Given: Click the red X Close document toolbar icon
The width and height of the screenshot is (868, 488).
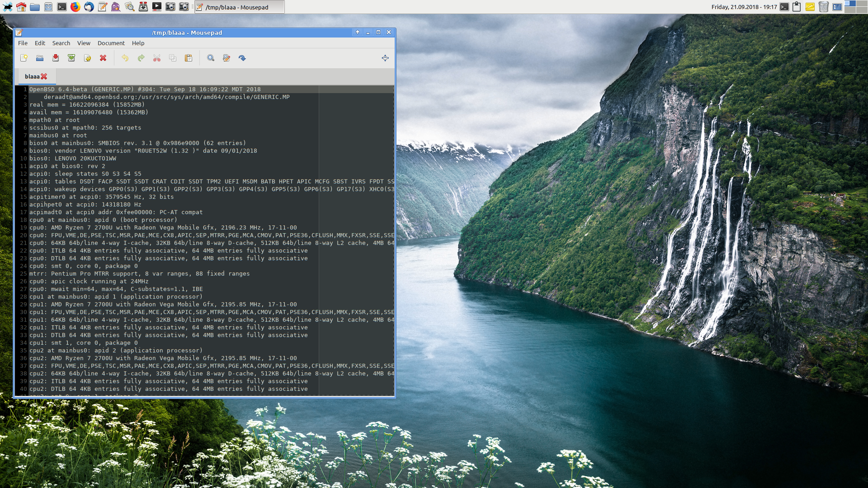Looking at the screenshot, I should tap(103, 58).
